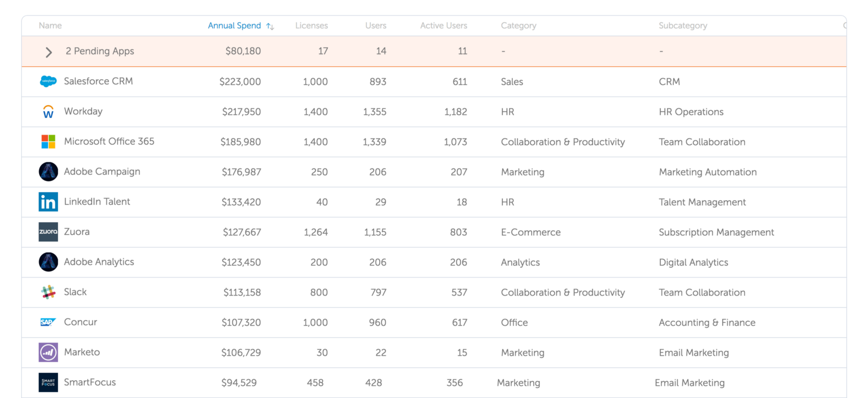Click the SmartFocus logo icon

[48, 382]
